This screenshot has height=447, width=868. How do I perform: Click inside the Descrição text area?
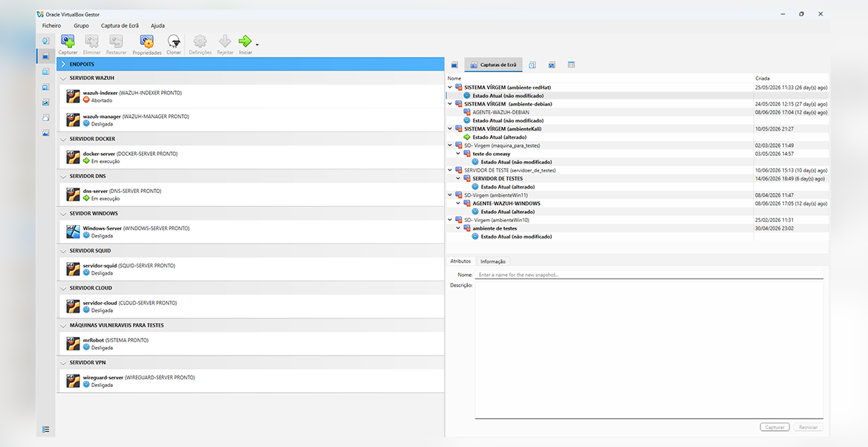[x=650, y=350]
